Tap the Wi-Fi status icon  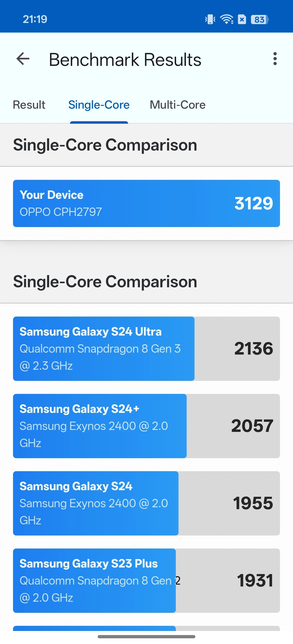pyautogui.click(x=227, y=19)
